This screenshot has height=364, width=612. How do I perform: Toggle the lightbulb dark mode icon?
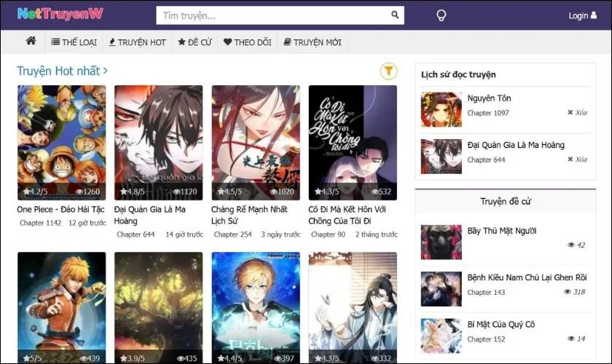coord(441,15)
